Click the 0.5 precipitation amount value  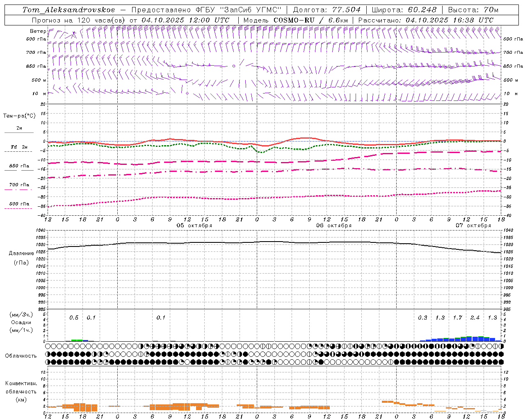[74, 318]
